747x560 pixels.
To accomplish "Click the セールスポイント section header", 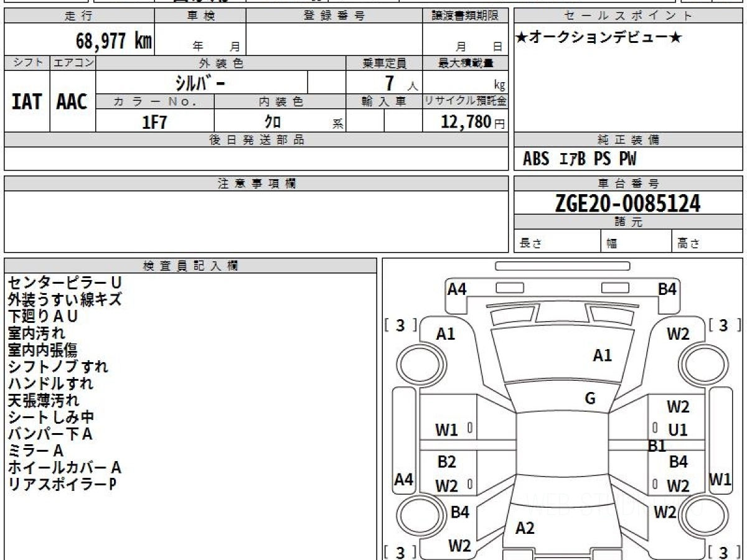I will click(x=628, y=16).
